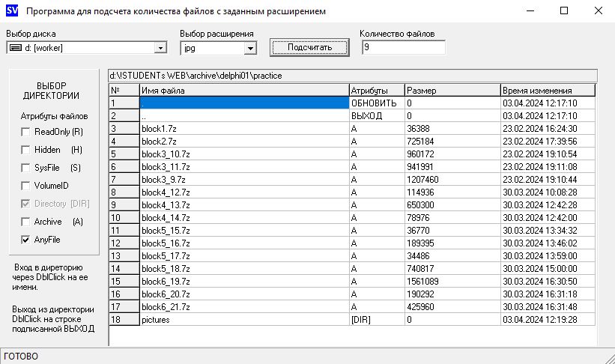
Task: Tick the Archive (A) checkbox
Action: (x=26, y=222)
